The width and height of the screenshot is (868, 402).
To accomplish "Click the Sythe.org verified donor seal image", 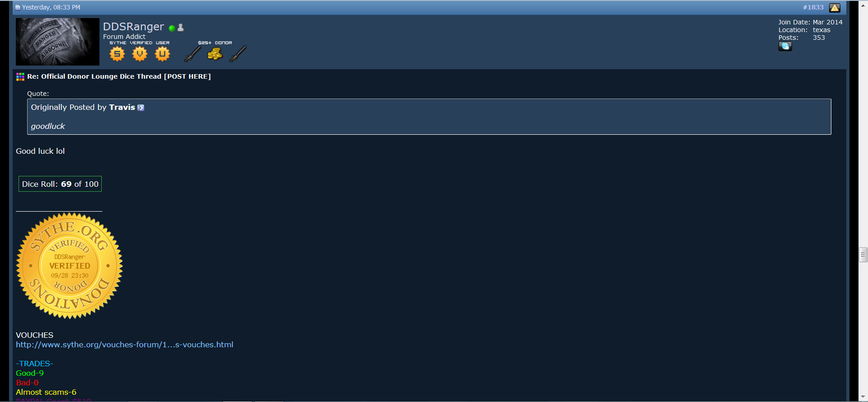I will click(x=69, y=266).
